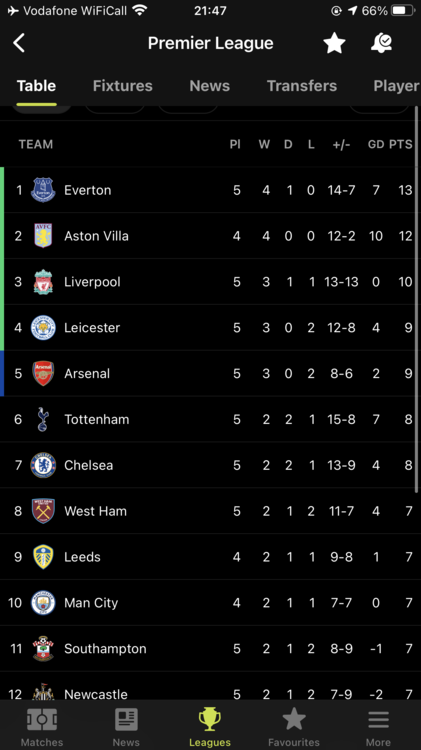Toggle the favourite star for Premier League

point(334,43)
